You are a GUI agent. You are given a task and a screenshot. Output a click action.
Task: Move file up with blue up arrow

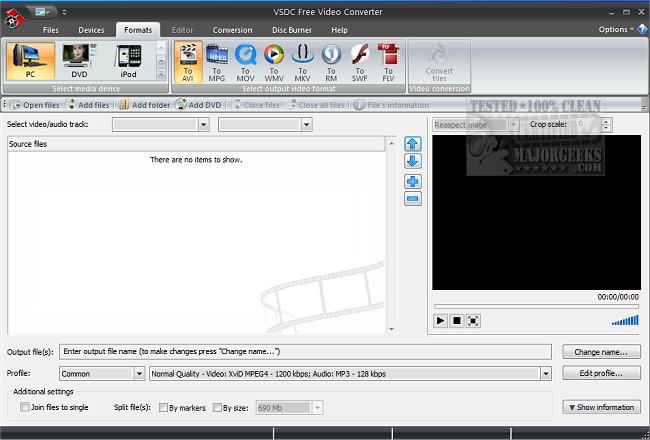tap(412, 144)
